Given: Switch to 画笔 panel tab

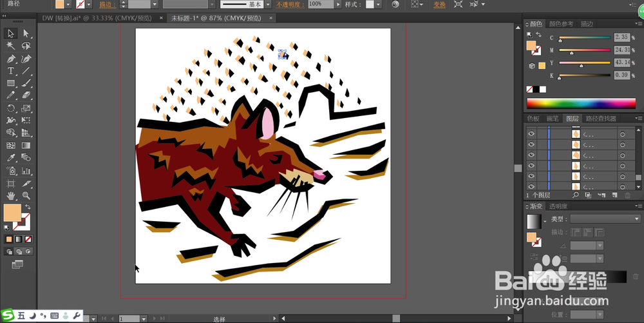Looking at the screenshot, I should tap(553, 119).
